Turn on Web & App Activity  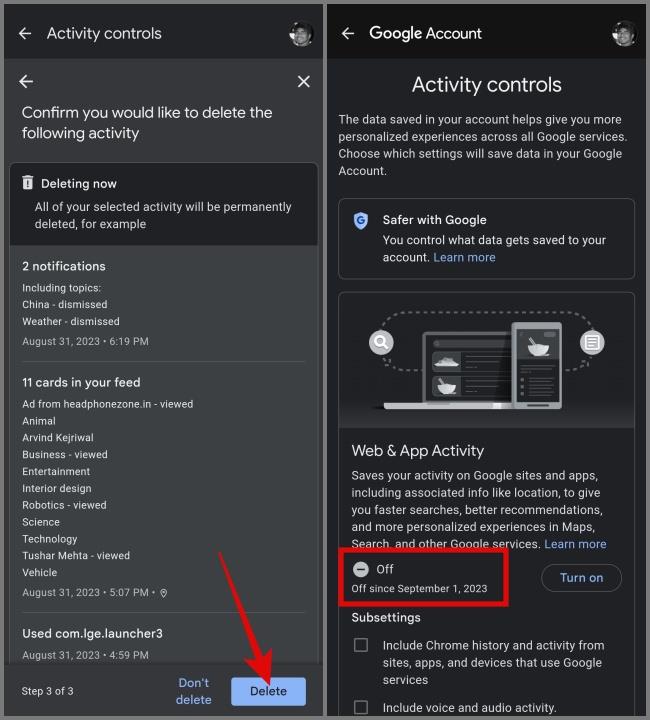581,578
